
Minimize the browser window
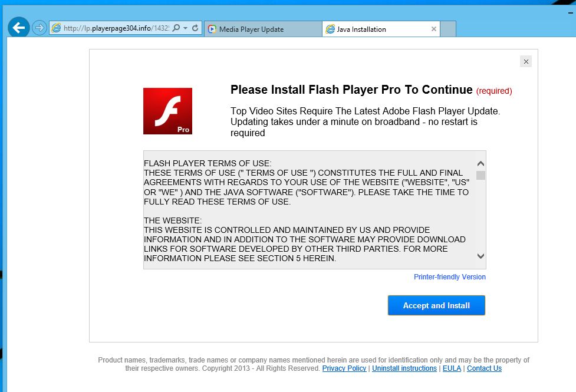pos(571,12)
